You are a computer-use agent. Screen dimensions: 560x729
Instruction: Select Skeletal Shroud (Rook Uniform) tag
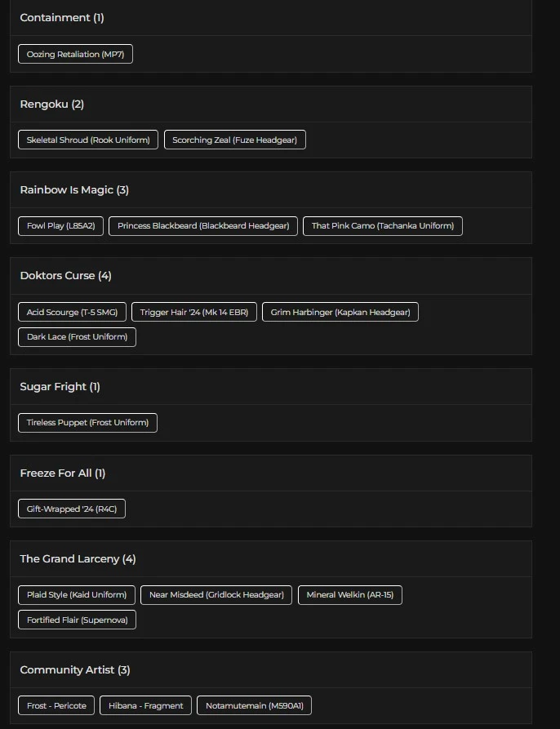point(88,140)
